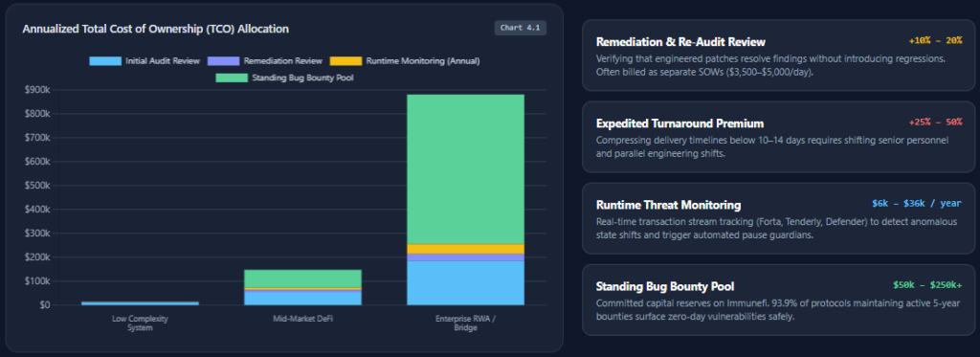980x357 pixels.
Task: Click the $800k y-axis label
Action: (36, 114)
